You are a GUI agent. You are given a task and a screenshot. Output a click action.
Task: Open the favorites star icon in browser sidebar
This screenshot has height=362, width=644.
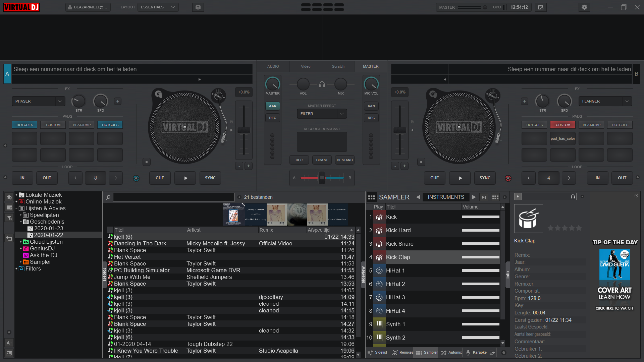[x=9, y=197]
